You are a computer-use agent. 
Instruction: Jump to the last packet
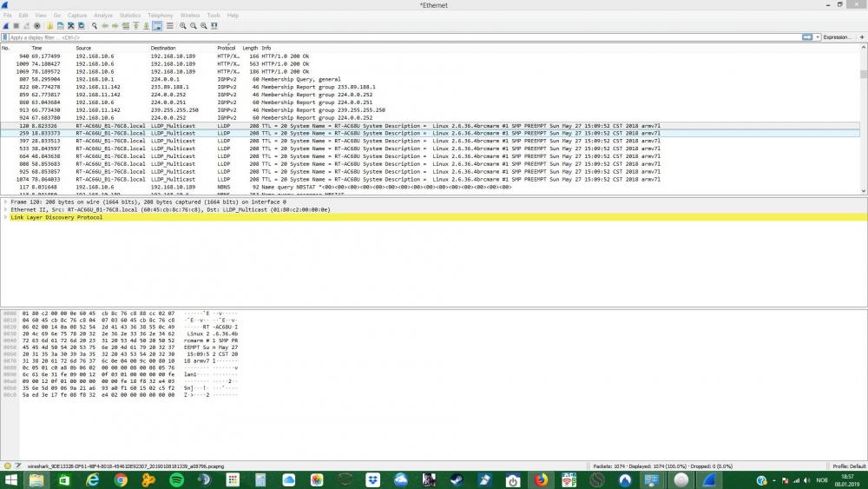pyautogui.click(x=146, y=26)
